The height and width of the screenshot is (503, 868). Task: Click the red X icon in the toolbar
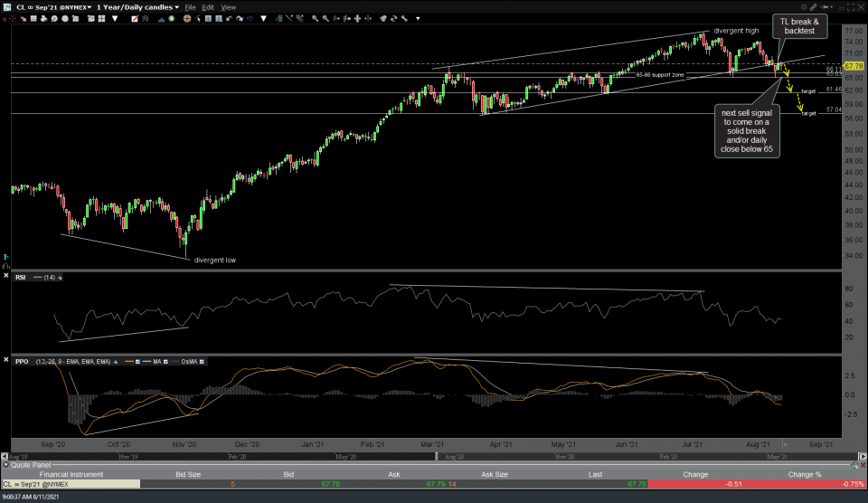5,19
